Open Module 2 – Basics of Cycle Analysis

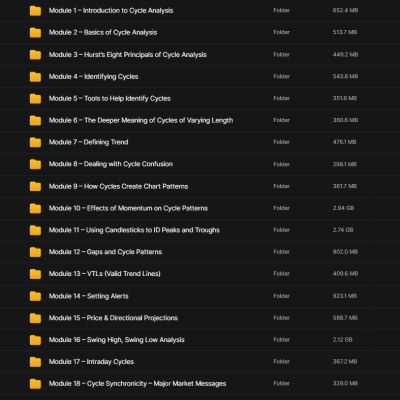click(103, 33)
